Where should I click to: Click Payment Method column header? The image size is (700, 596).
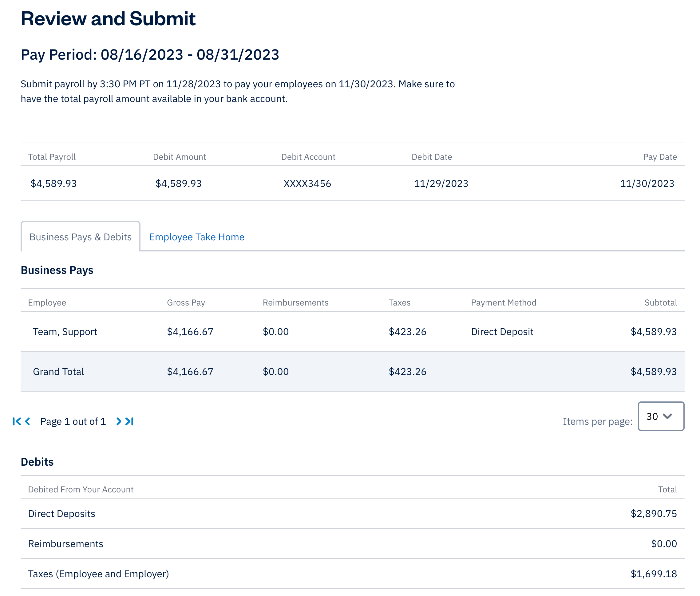(503, 302)
